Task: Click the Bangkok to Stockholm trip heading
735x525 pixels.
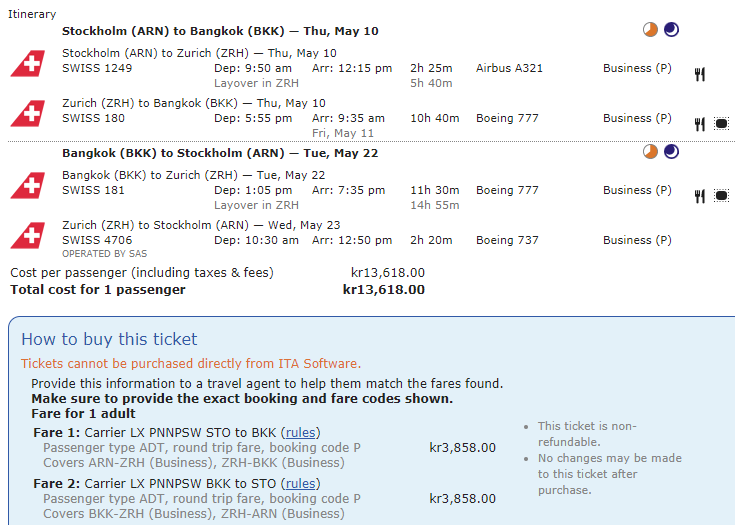Action: (x=220, y=153)
